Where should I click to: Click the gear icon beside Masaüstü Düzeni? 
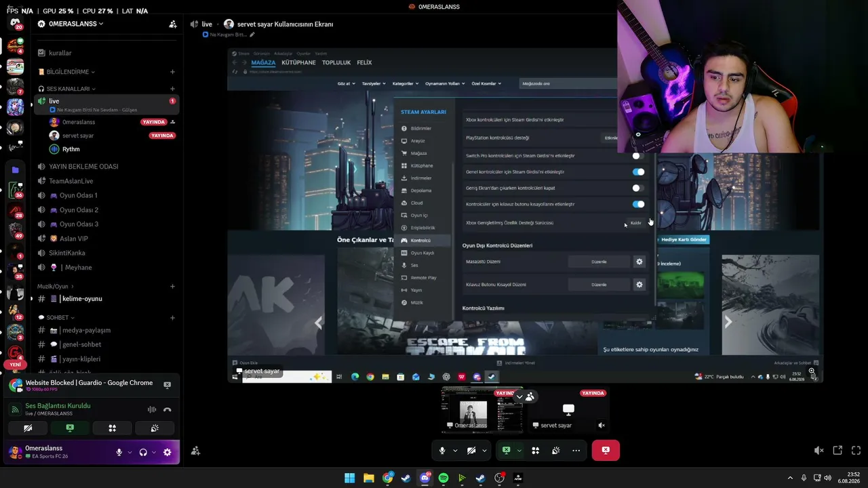639,262
